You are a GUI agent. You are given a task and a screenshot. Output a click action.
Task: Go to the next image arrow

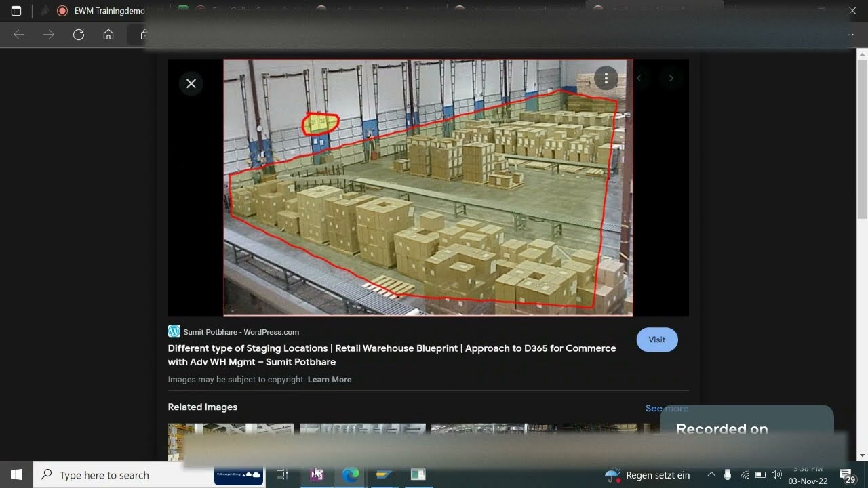point(671,78)
